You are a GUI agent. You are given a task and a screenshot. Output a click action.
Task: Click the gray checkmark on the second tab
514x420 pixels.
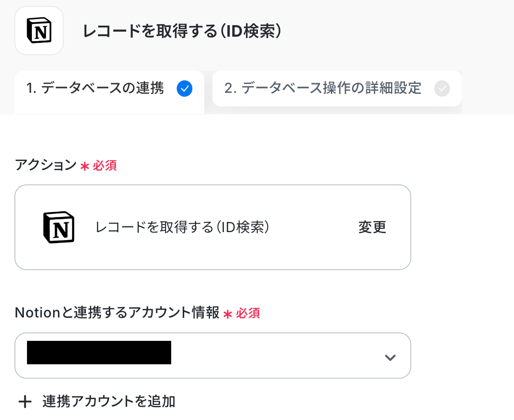[442, 89]
